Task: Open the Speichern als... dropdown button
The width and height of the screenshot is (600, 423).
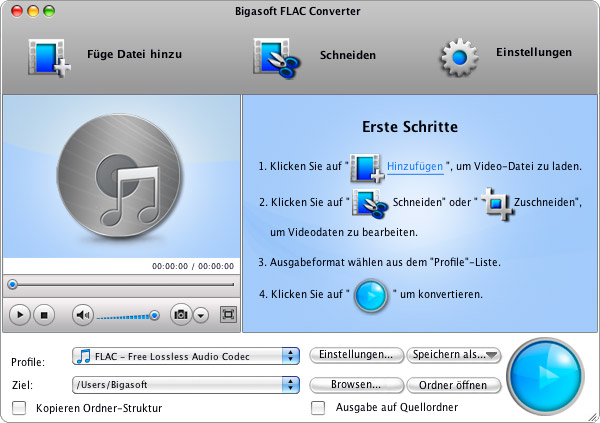Action: 453,355
